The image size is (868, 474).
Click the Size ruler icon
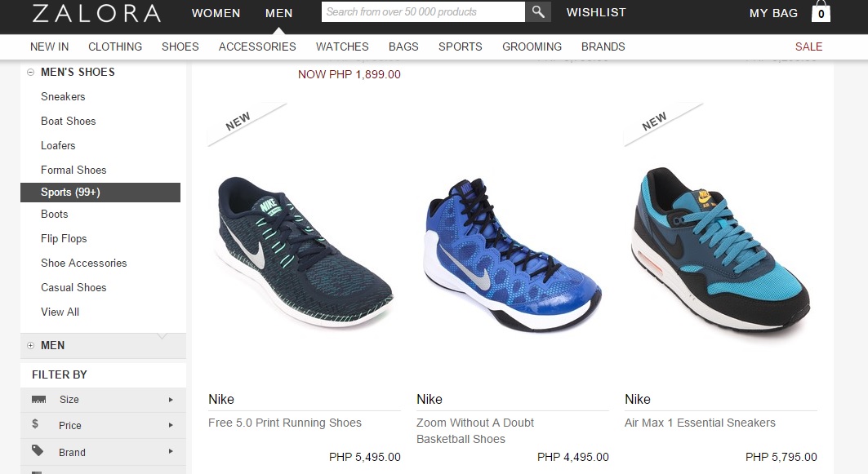pyautogui.click(x=38, y=399)
